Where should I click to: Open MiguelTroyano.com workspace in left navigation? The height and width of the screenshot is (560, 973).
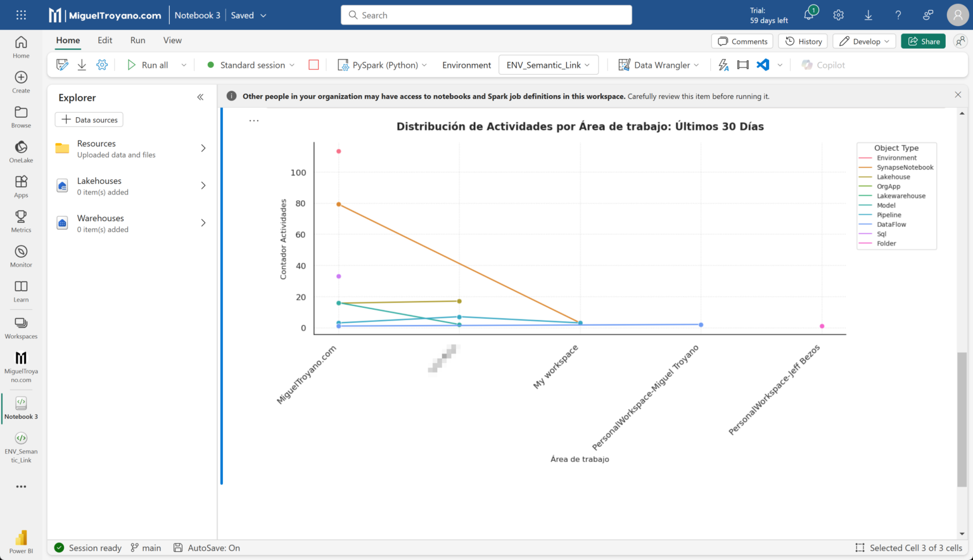point(21,367)
